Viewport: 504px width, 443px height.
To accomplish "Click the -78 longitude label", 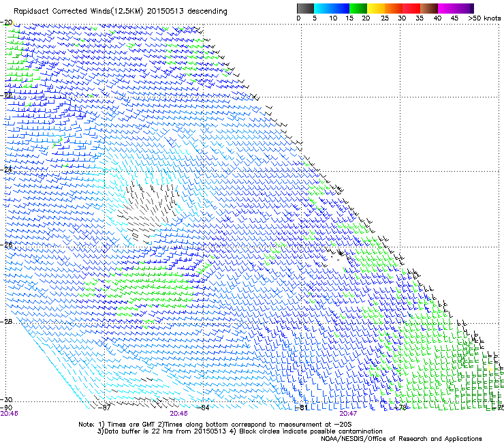I will tap(400, 408).
